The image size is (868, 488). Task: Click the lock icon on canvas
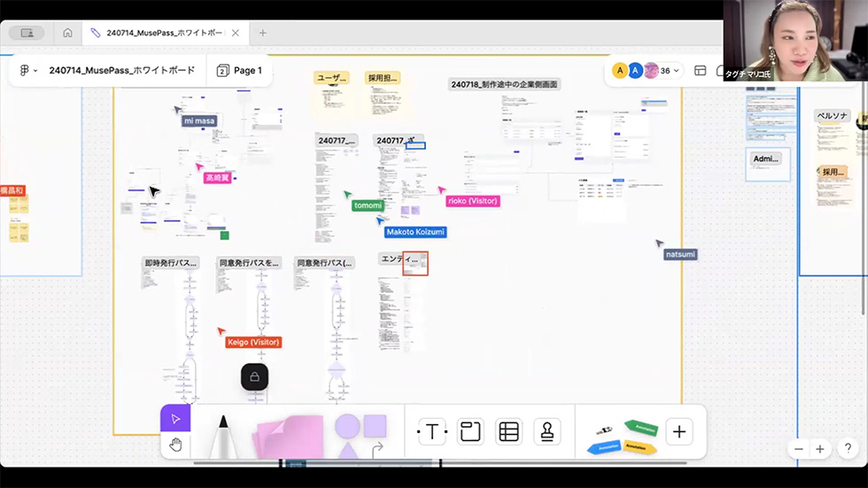[255, 376]
